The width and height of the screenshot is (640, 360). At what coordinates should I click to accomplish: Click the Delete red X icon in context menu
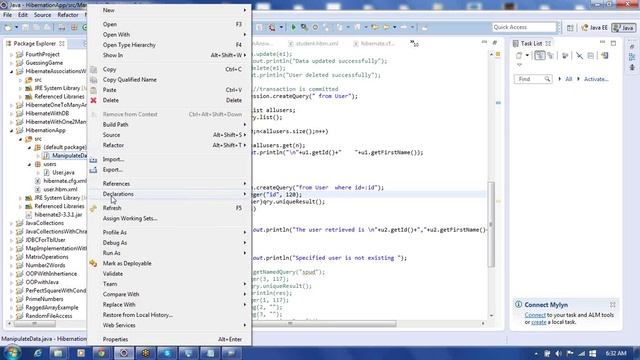click(93, 100)
